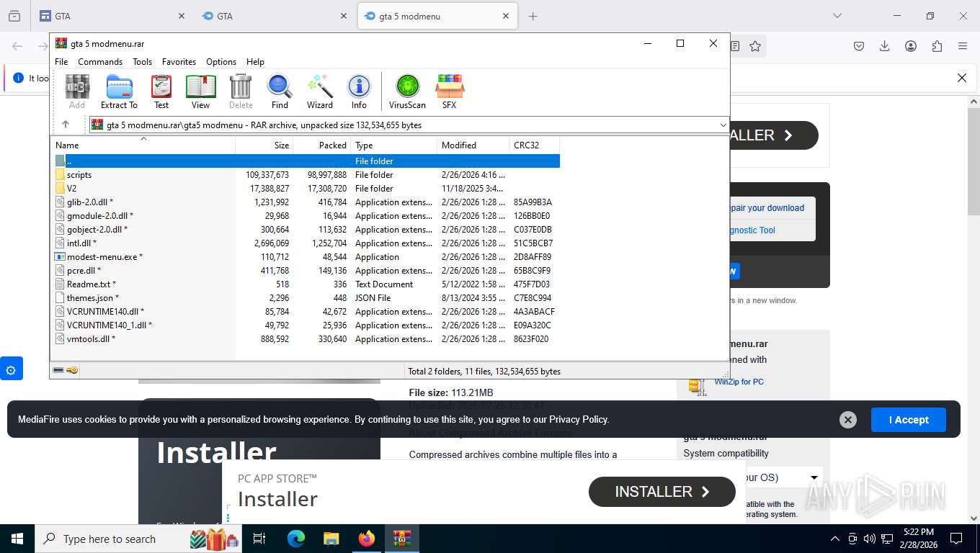This screenshot has height=553, width=980.
Task: List all browser tabs chevron
Action: pos(837,16)
